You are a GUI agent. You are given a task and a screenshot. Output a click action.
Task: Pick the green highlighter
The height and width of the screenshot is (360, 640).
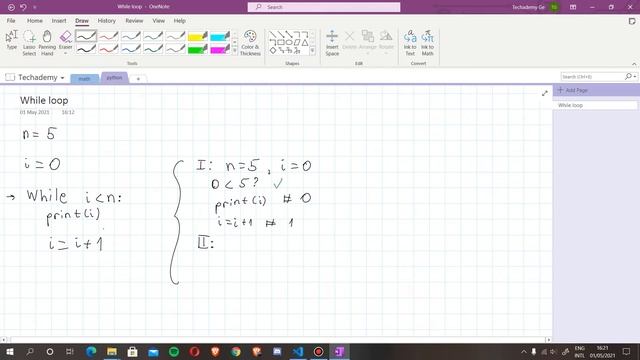[198, 49]
